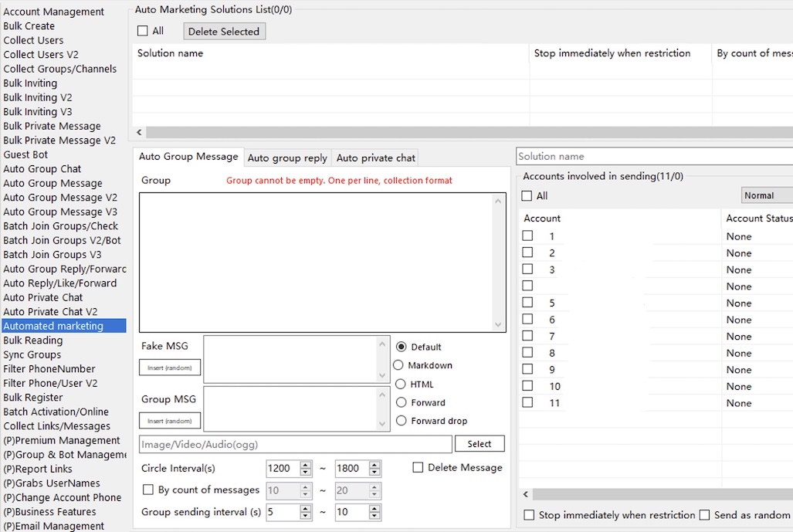Open Batch Activation/Online
The width and height of the screenshot is (793, 532).
point(56,412)
